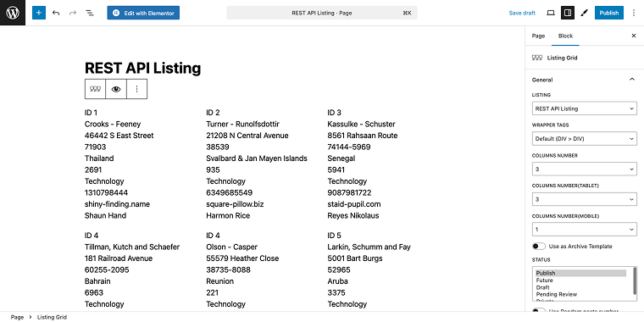Screen dimensions: 644x322
Task: Click the text 5001 Bart Burgs
Action: (x=355, y=258)
